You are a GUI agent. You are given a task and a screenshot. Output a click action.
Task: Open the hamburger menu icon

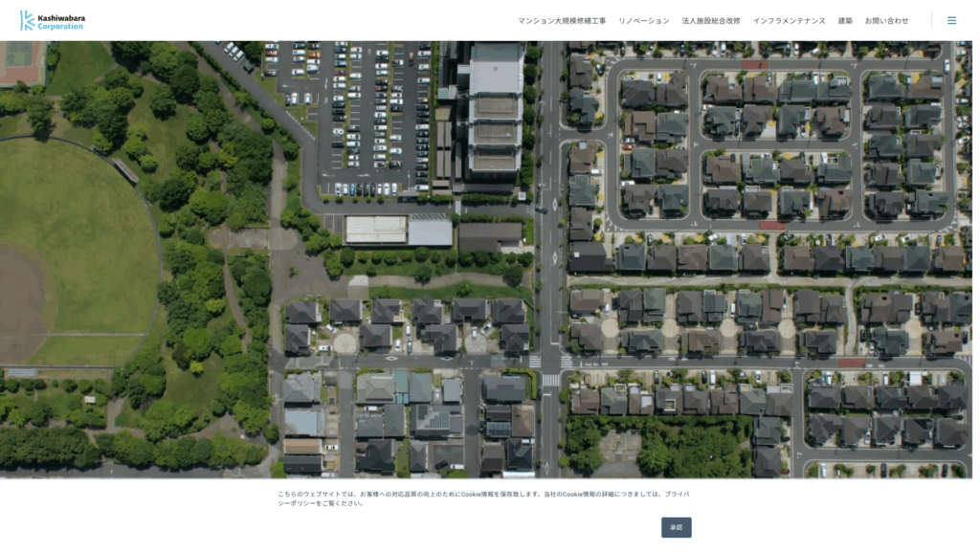click(x=951, y=20)
